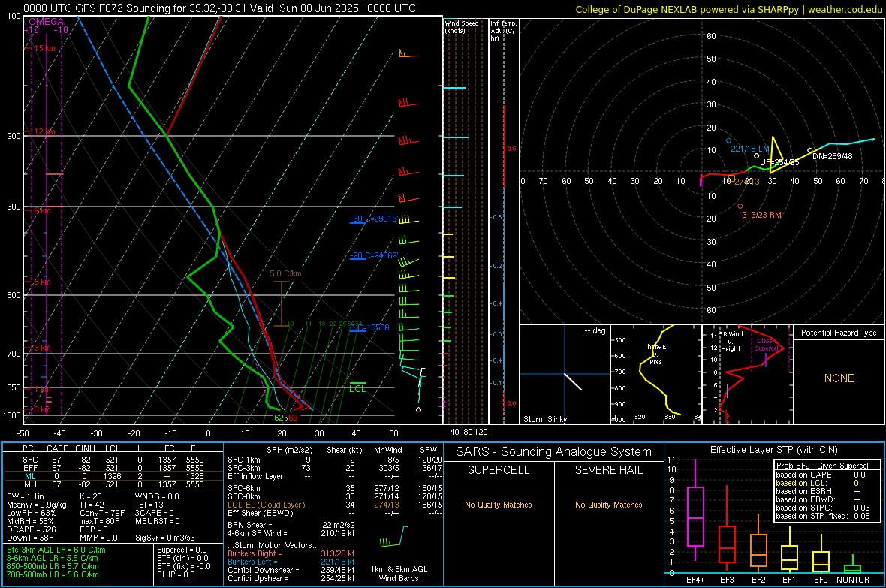Click the Bunkers Right = 313/23 kt line
The image size is (886, 588).
pyautogui.click(x=291, y=553)
